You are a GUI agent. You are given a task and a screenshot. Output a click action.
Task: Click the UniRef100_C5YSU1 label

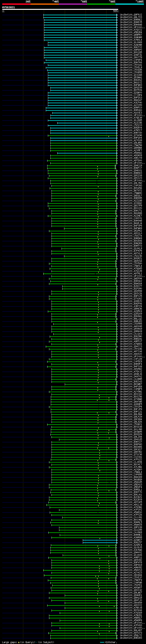coord(131,65)
